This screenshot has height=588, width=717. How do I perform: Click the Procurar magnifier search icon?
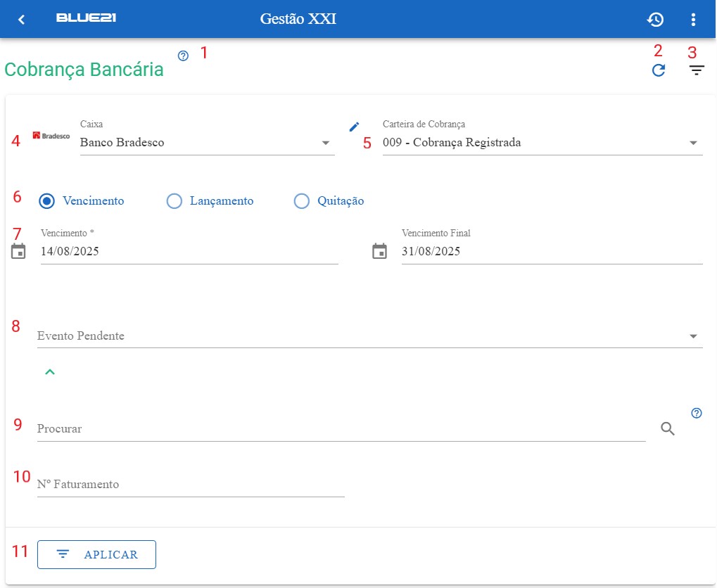click(668, 428)
